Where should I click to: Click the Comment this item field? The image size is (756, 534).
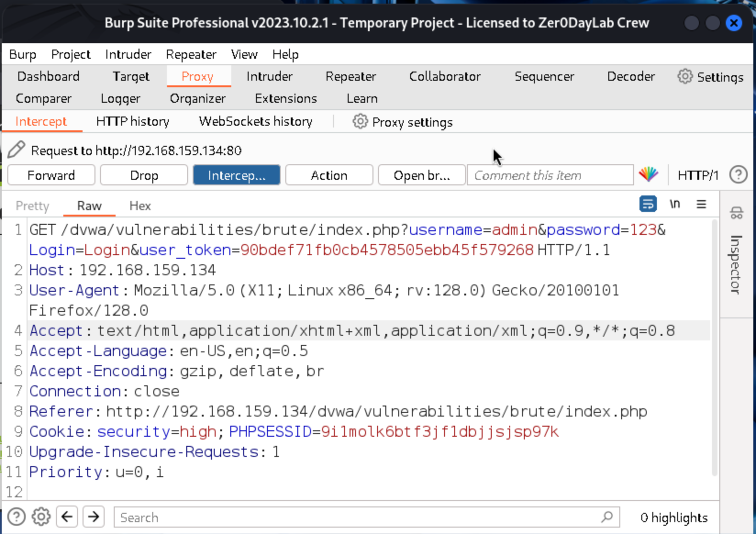click(x=550, y=175)
